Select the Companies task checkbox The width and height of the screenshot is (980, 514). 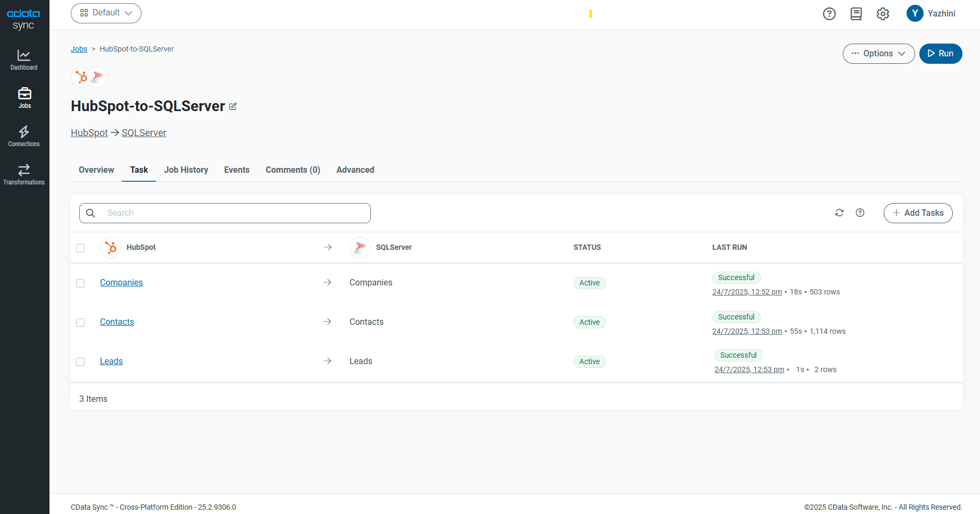pyautogui.click(x=80, y=283)
